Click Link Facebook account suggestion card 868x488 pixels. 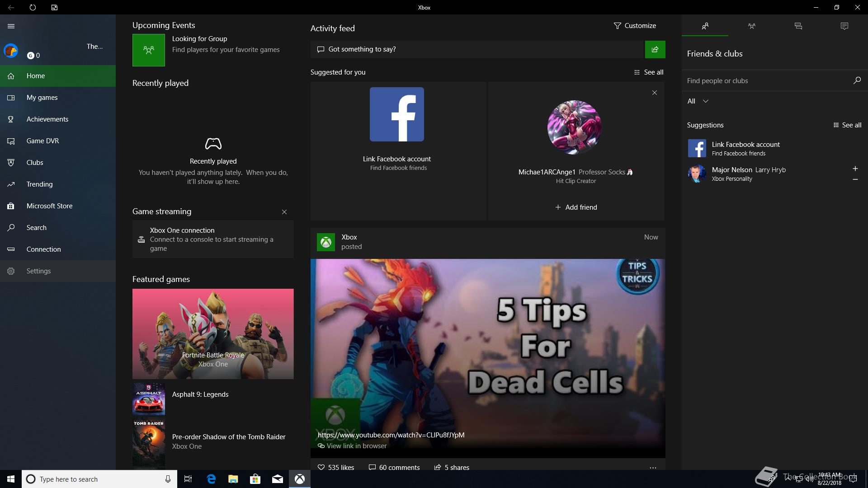click(x=398, y=151)
